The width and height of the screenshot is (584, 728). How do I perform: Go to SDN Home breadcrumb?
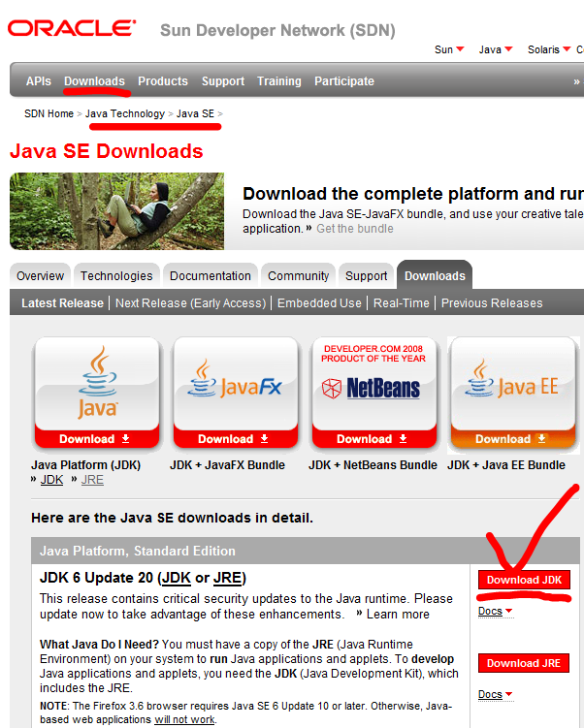(49, 113)
